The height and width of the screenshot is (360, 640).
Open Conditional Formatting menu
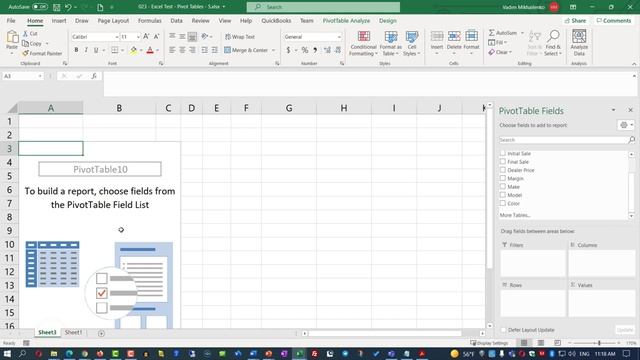pyautogui.click(x=364, y=43)
